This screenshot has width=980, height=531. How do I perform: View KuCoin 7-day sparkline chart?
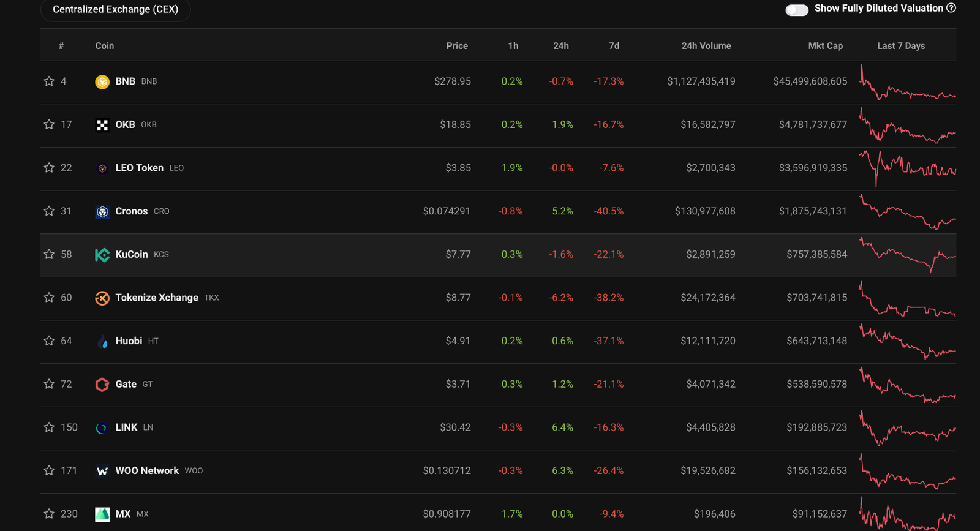pyautogui.click(x=908, y=255)
